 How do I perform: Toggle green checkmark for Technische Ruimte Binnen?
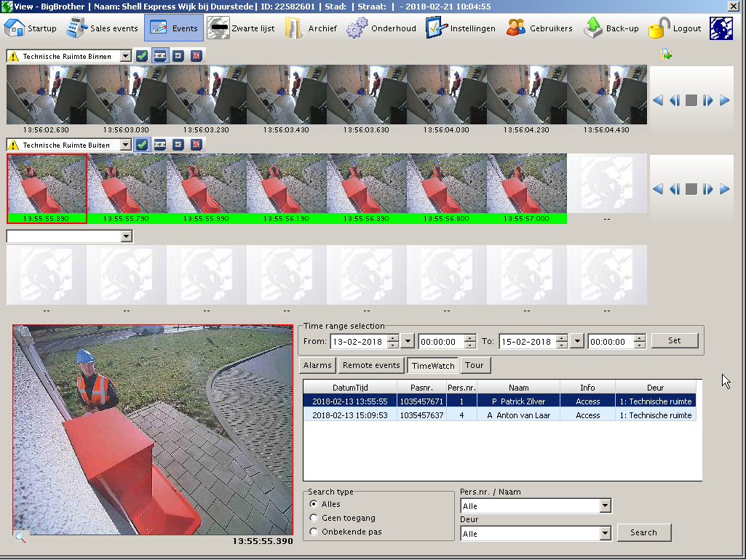pos(142,56)
